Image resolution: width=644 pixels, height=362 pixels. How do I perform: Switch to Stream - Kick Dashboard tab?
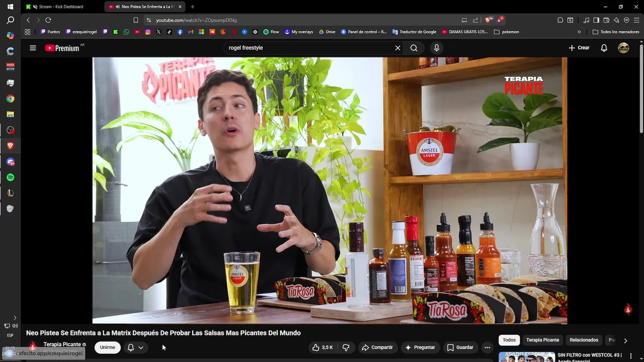(60, 7)
